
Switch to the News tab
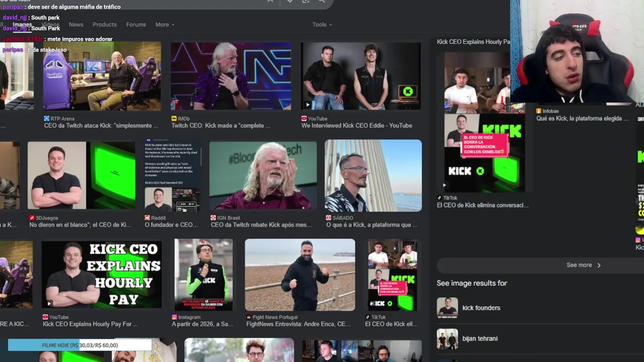[76, 25]
